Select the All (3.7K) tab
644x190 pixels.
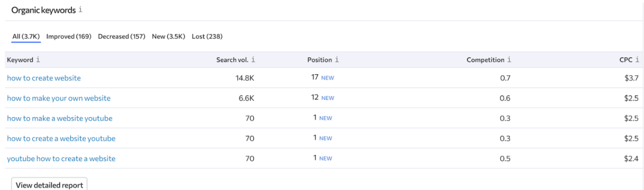pos(26,36)
